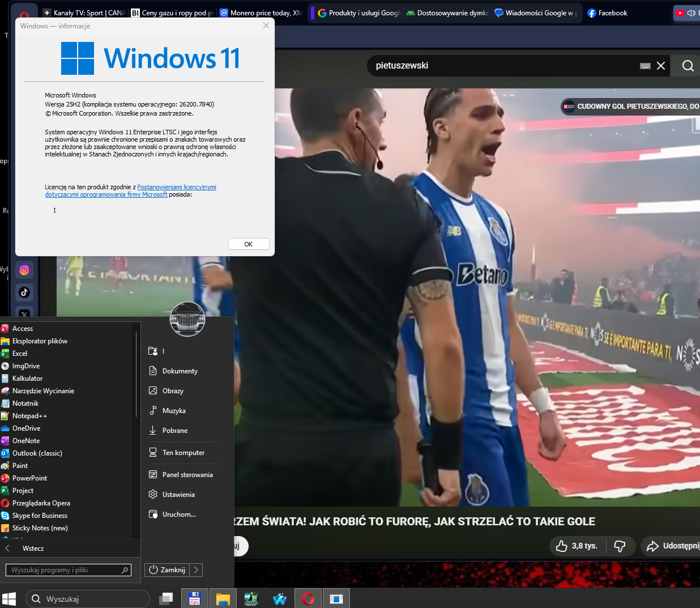Viewport: 700px width, 608px height.
Task: Like the video with thumbs up
Action: [562, 546]
